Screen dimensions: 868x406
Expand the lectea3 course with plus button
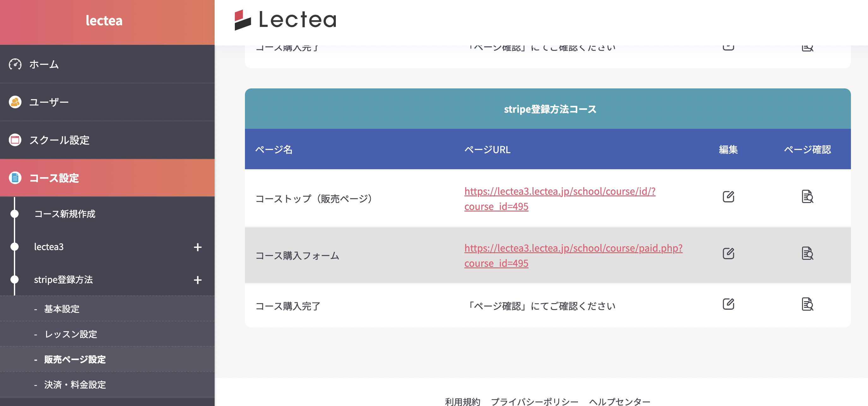coord(198,247)
